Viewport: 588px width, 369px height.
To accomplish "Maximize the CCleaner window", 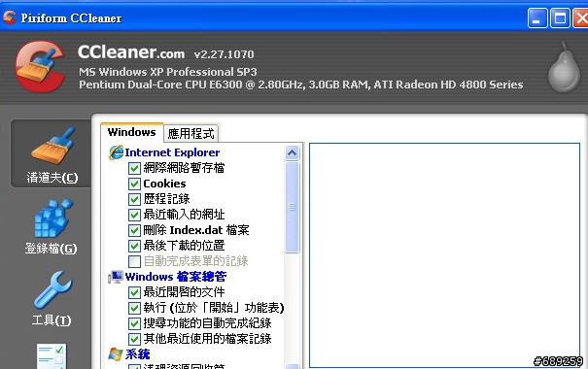I will coord(560,18).
